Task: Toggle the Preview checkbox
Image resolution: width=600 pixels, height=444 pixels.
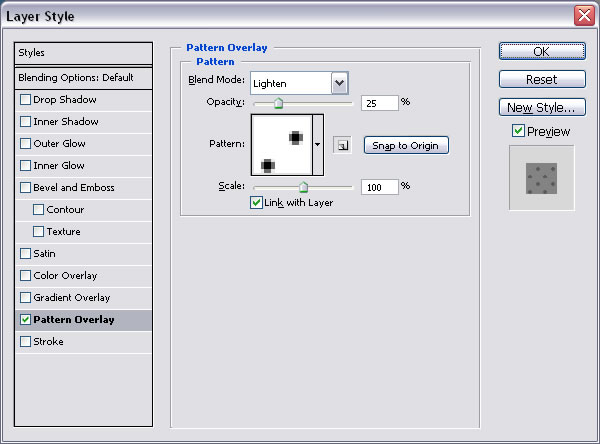Action: (518, 131)
